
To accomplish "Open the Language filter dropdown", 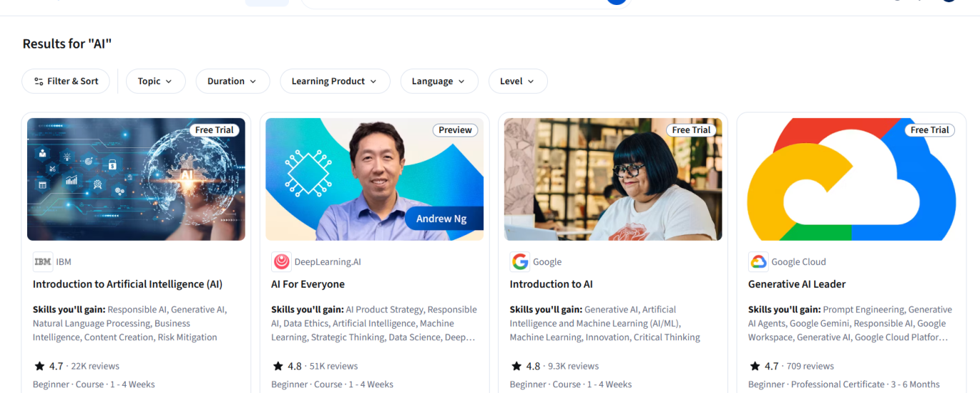I will tap(438, 81).
